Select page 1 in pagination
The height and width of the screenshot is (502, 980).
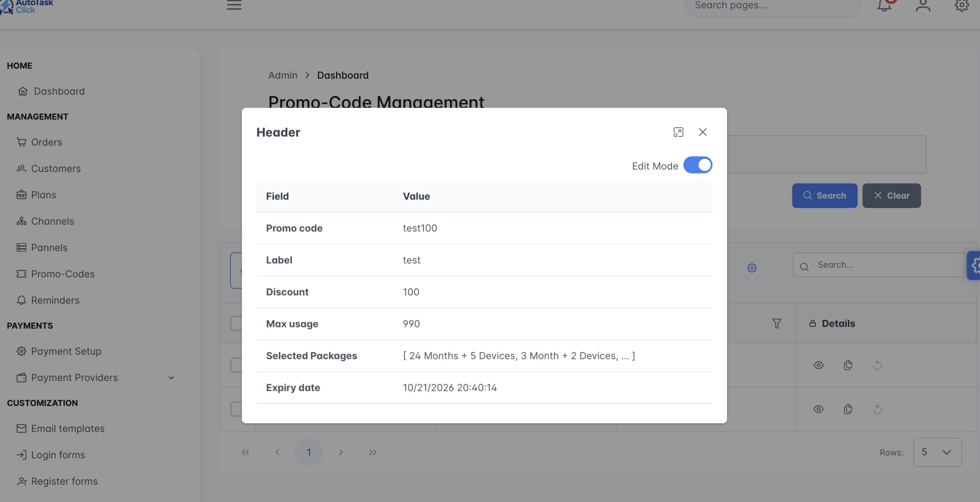(x=309, y=453)
